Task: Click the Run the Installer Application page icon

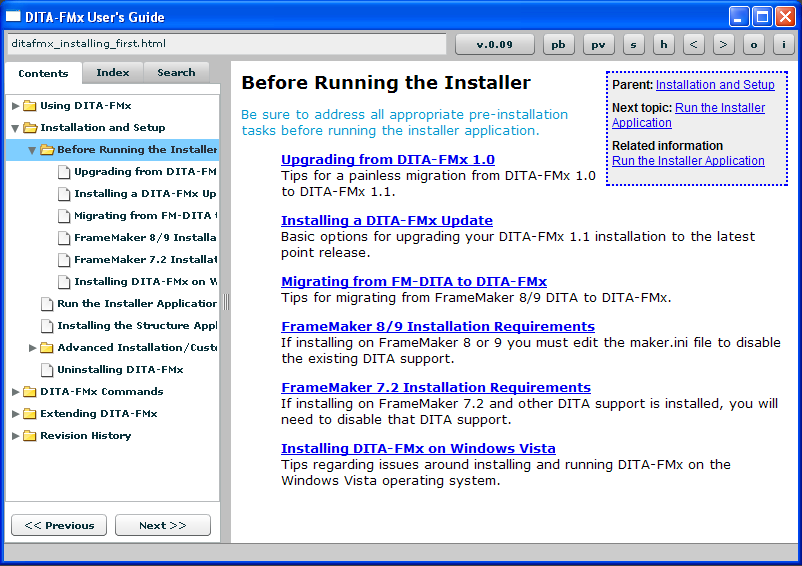Action: [47, 304]
